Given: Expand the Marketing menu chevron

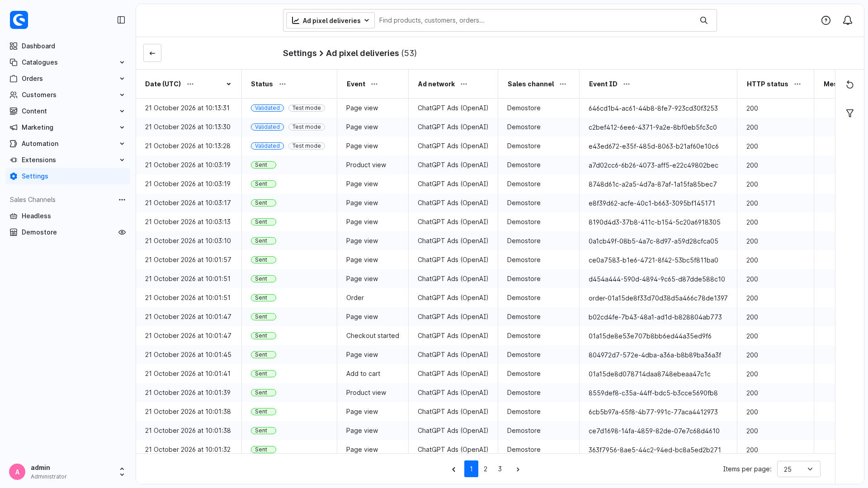Looking at the screenshot, I should tap(122, 127).
